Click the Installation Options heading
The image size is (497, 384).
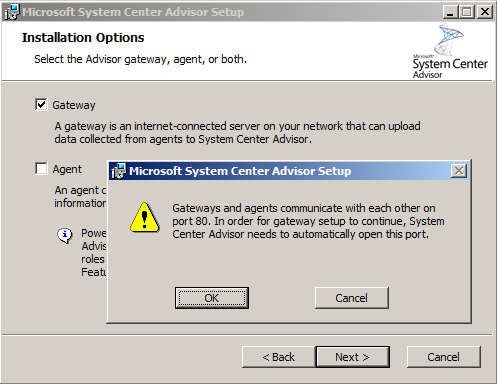(83, 38)
